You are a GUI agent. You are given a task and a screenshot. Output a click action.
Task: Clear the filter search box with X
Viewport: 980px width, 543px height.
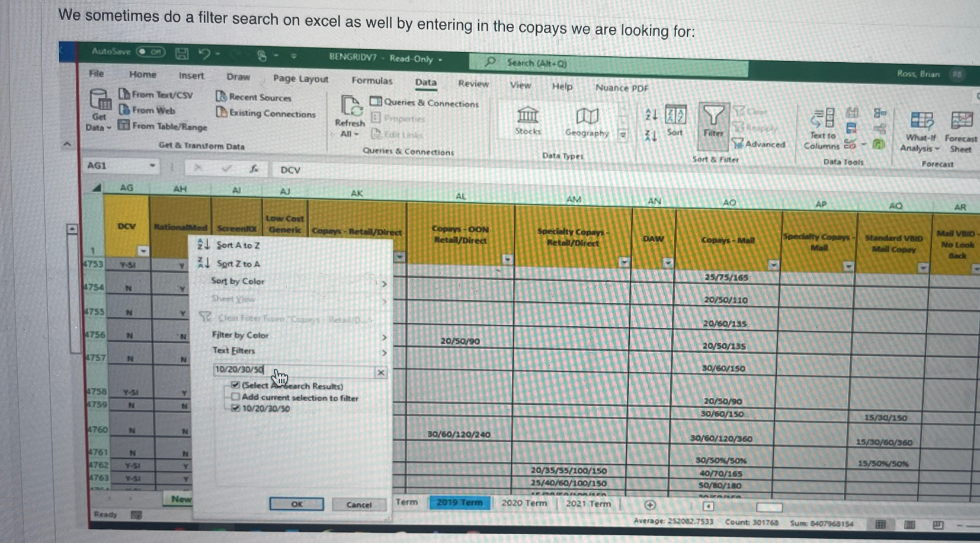pyautogui.click(x=381, y=372)
